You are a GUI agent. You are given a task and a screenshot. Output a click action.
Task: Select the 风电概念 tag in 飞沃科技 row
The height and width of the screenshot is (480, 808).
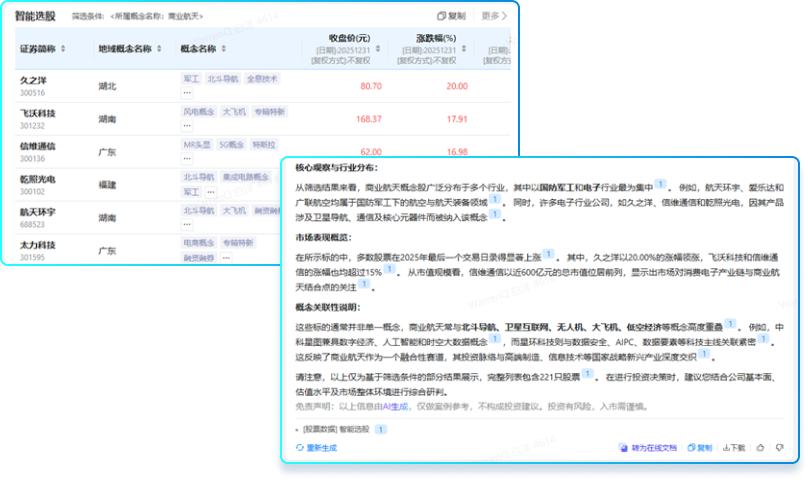click(x=197, y=112)
